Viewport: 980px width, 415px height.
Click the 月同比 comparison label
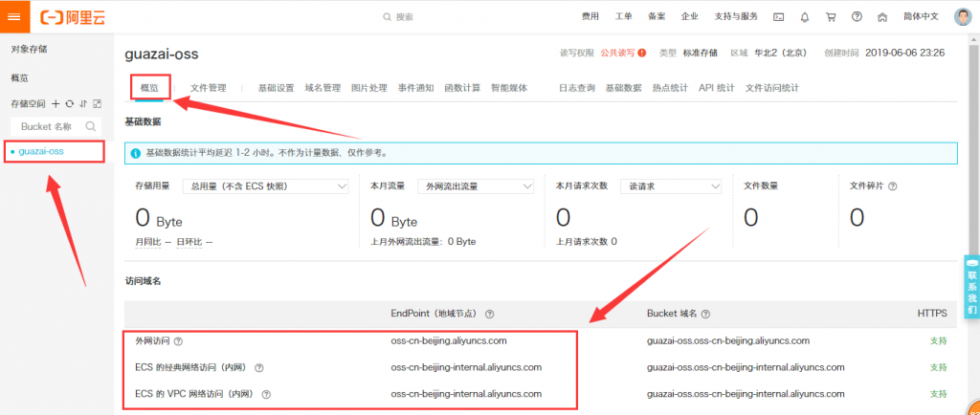pos(148,242)
